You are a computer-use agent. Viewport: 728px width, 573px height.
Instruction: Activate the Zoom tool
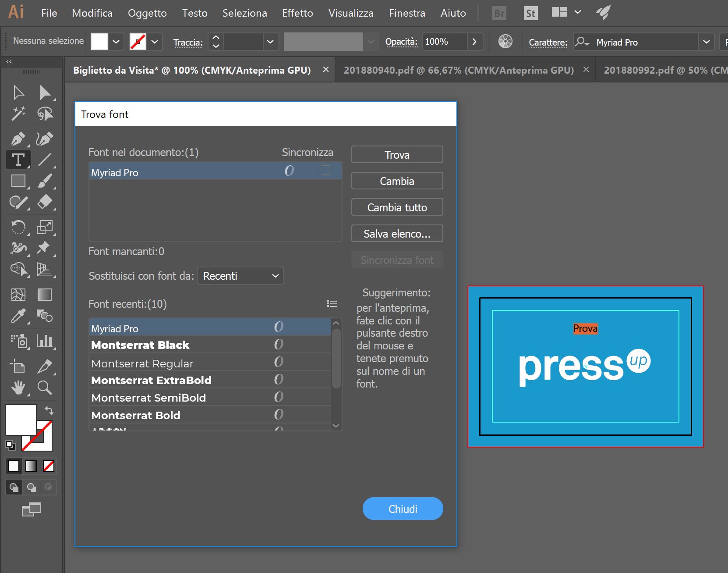click(44, 388)
